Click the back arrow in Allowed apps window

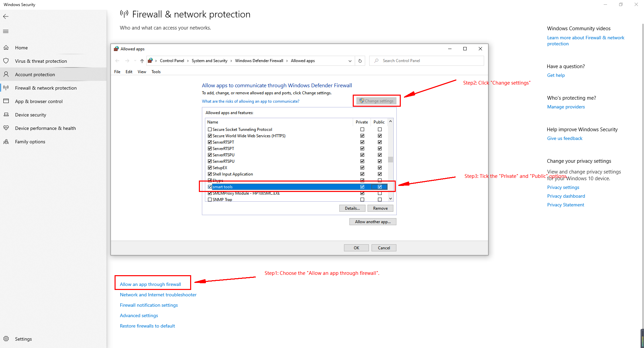pos(117,61)
